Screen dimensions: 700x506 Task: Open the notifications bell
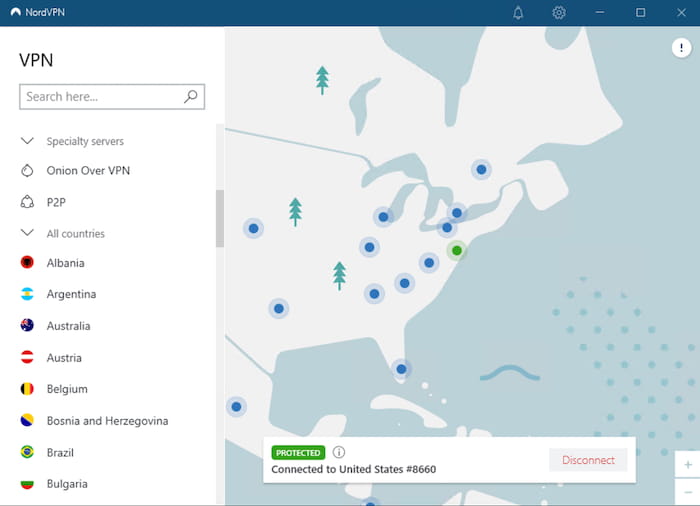518,13
